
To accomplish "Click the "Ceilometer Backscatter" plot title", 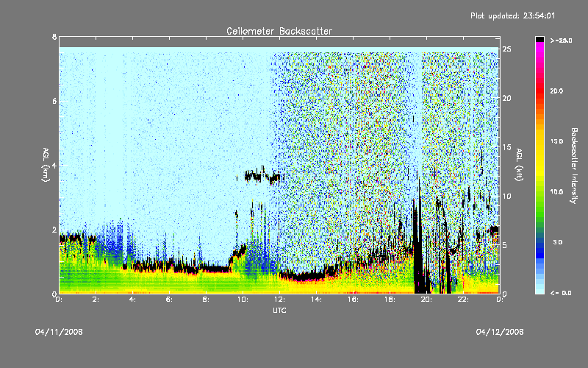I will 279,31.
